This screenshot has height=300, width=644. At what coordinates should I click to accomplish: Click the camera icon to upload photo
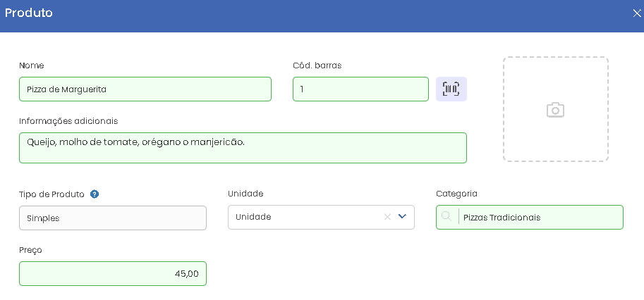[x=555, y=110]
